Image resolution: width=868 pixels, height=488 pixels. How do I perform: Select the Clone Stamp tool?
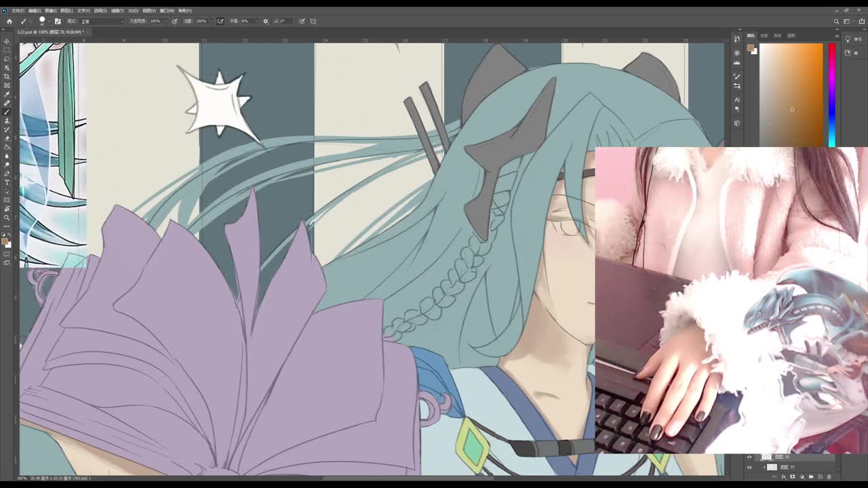7,121
